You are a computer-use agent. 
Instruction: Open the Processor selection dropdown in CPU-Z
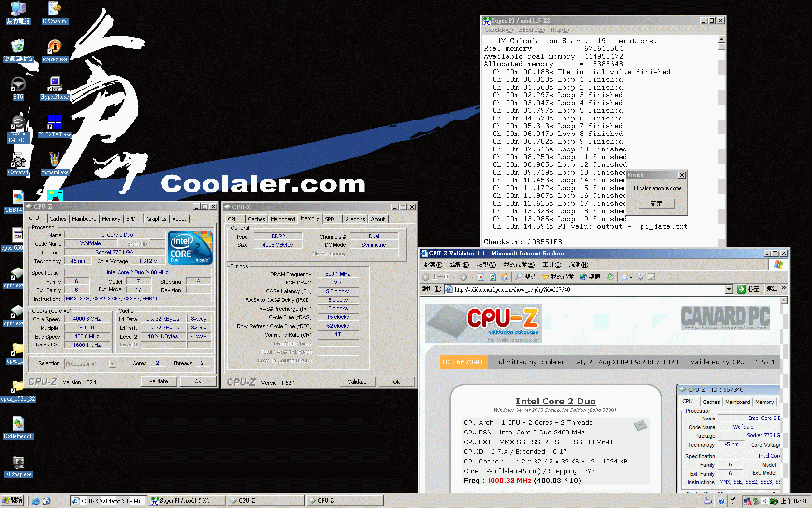(113, 364)
